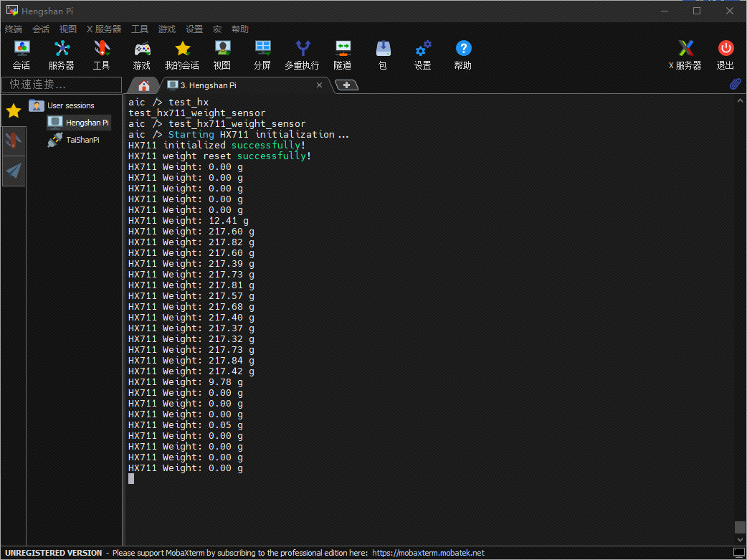This screenshot has width=747, height=560.
Task: Click the terminal scrollbar thumb
Action: 740,527
